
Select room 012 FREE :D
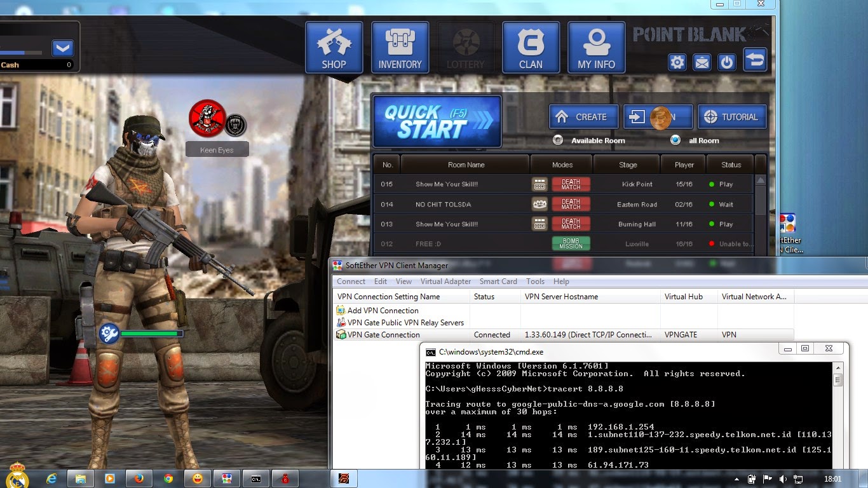563,244
